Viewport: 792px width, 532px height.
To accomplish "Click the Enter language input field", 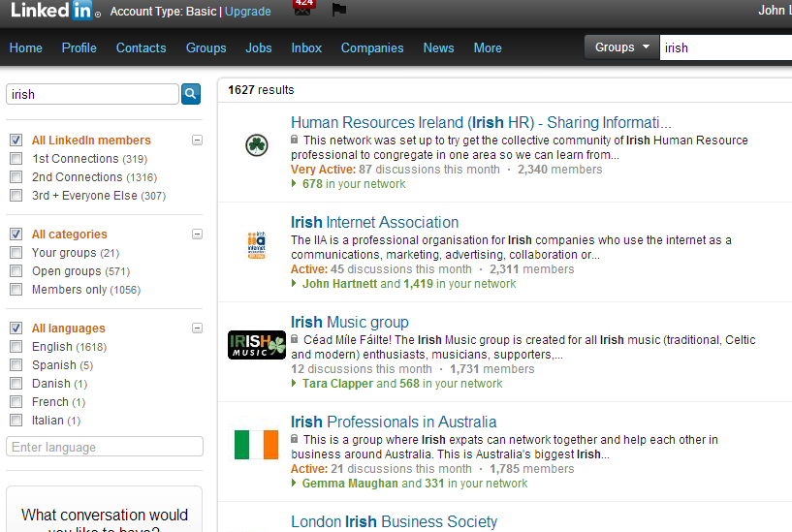I will tap(105, 447).
